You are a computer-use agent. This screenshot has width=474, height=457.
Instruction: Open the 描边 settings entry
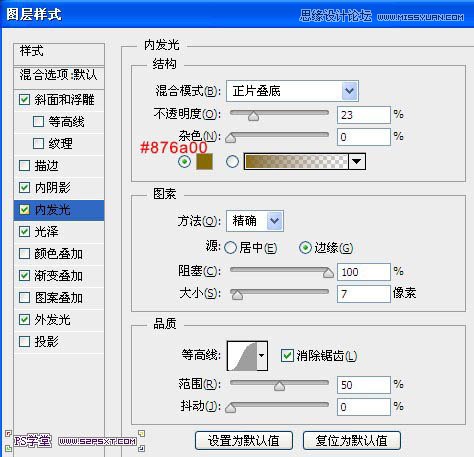pos(46,165)
